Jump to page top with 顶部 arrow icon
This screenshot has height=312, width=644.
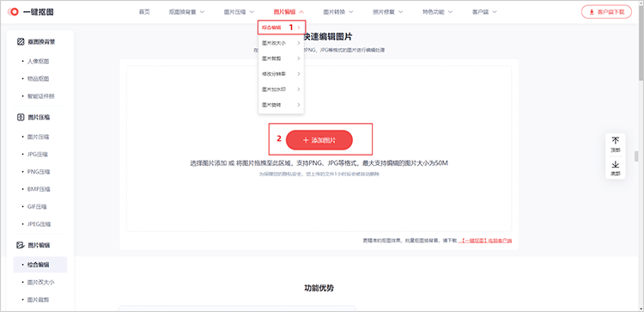[x=616, y=141]
